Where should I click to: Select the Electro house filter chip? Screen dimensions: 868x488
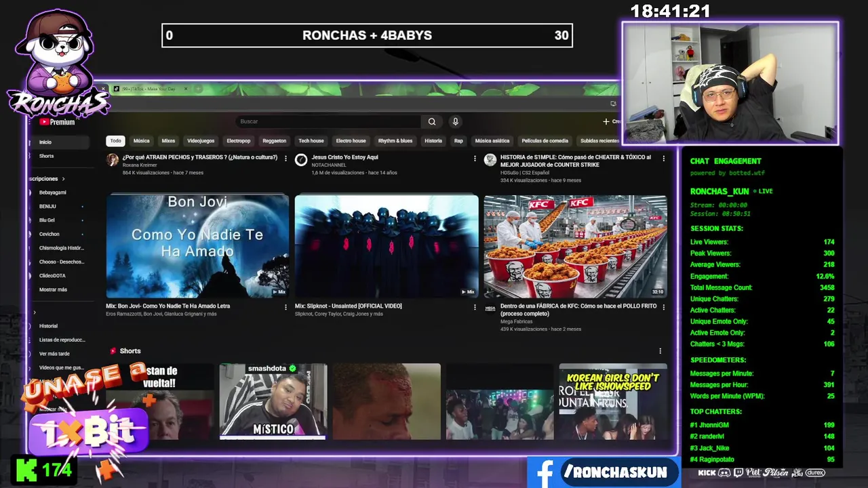pos(351,141)
